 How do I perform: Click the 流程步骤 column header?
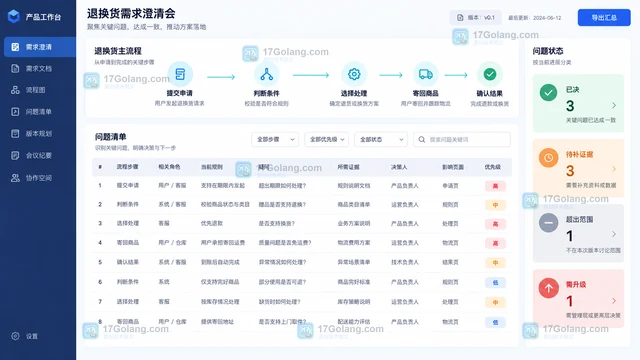(x=127, y=167)
